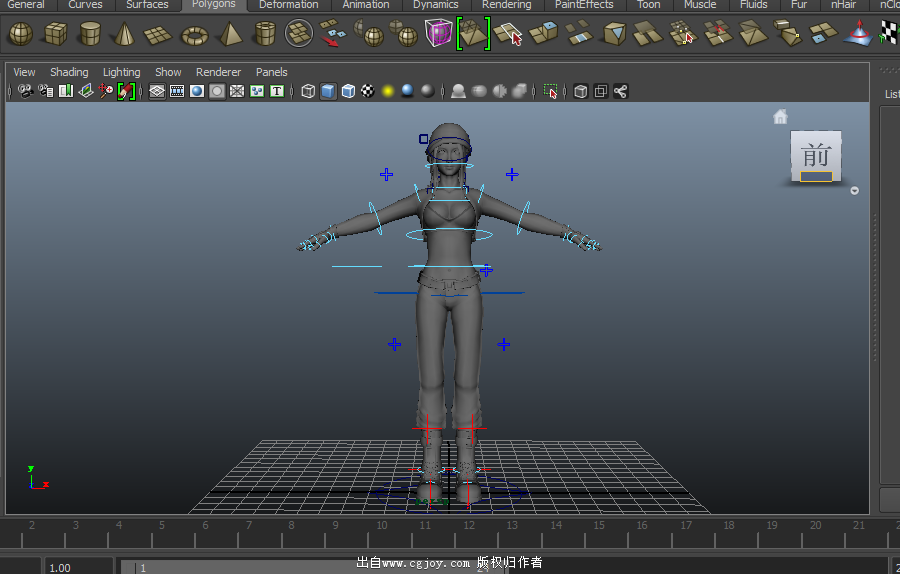This screenshot has width=900, height=574.
Task: Click the cube with blue triangle face icon
Action: (x=614, y=33)
